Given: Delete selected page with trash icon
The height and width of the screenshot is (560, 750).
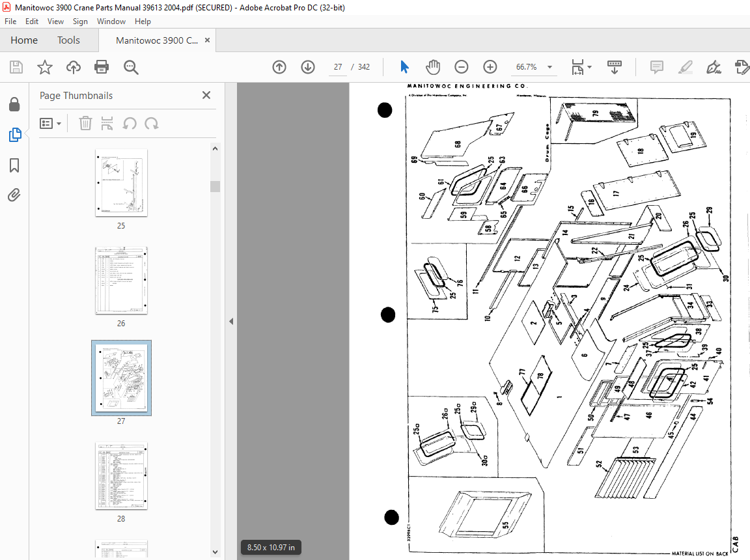Looking at the screenshot, I should point(85,123).
